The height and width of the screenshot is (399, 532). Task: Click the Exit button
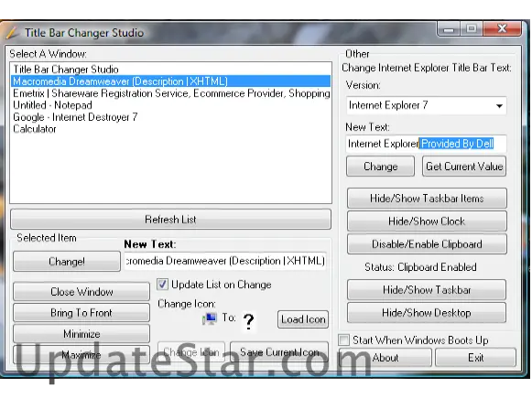[x=475, y=357]
